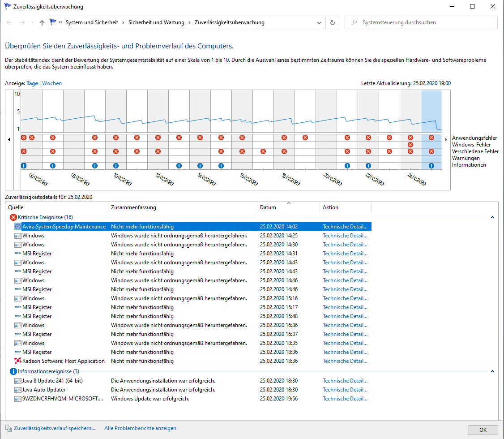Click the MSI Register icon at 15:48
This screenshot has width=504, height=439.
tap(18, 316)
